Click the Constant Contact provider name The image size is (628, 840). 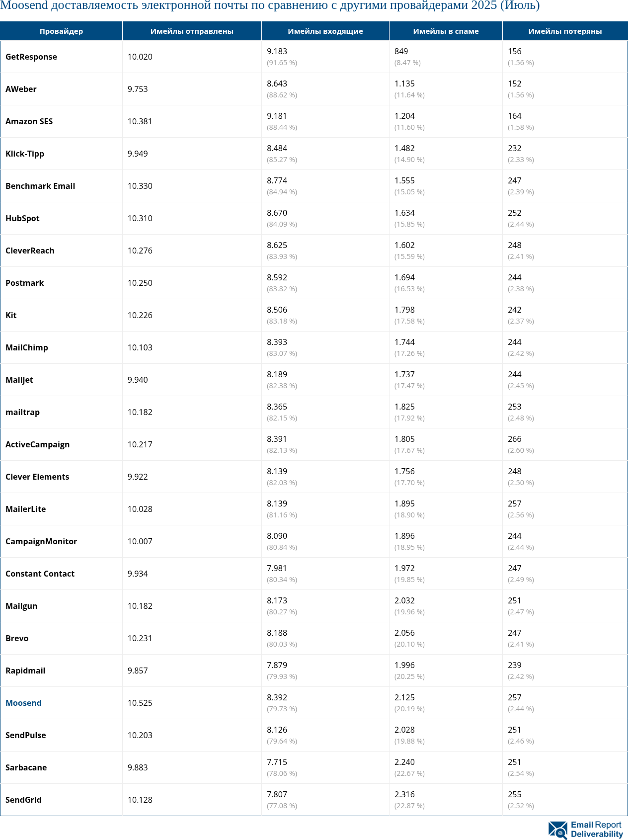tap(40, 574)
